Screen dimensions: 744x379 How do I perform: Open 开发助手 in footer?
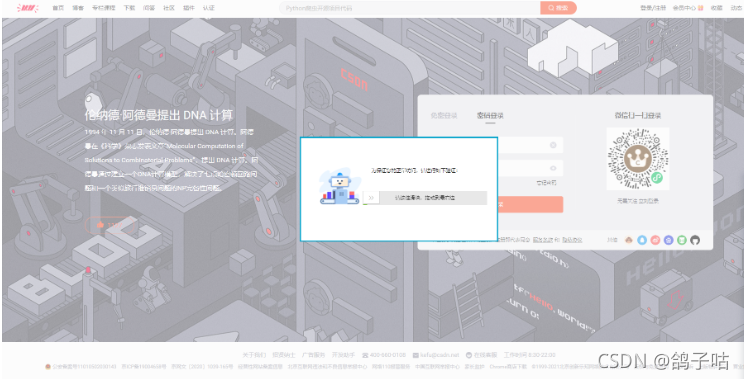pos(343,355)
